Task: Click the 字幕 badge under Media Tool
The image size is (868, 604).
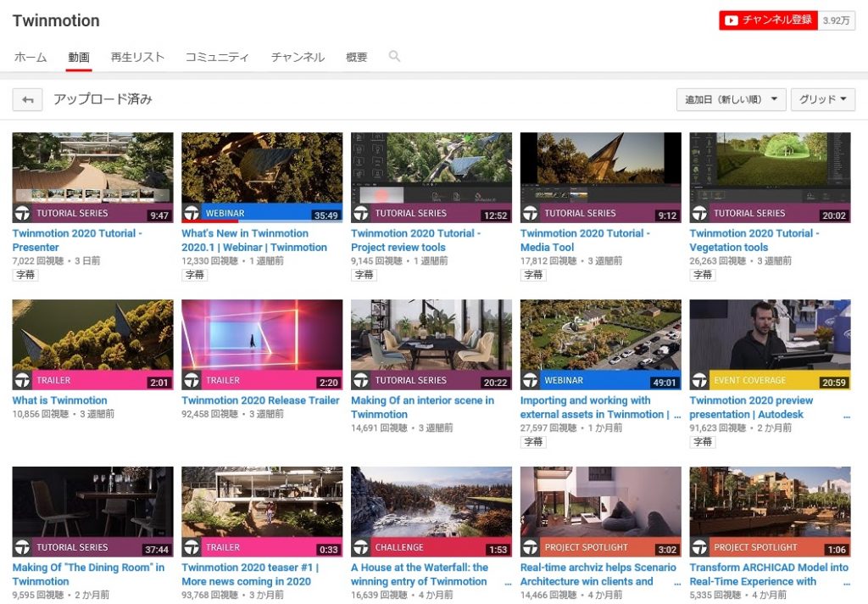Action: click(x=534, y=275)
